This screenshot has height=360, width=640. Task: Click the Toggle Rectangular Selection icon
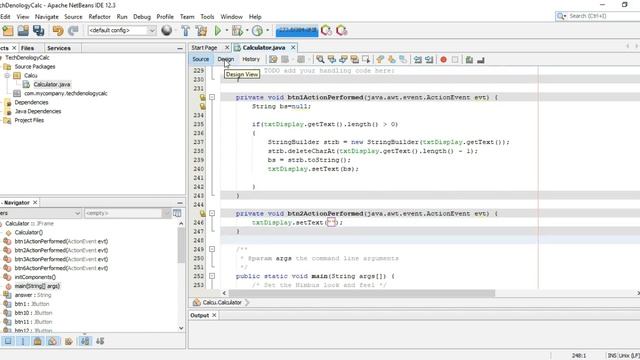[x=366, y=60]
